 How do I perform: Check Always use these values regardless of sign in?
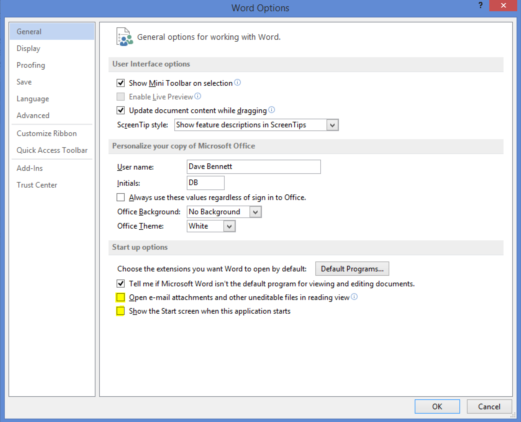point(120,197)
